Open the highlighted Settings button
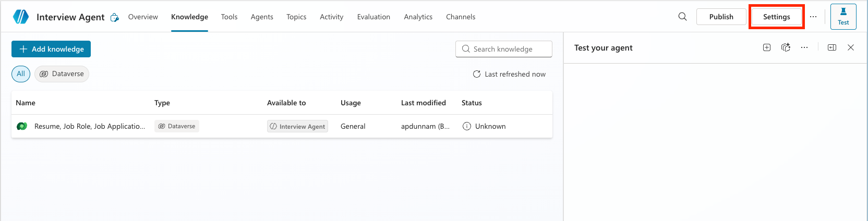Image resolution: width=868 pixels, height=221 pixels. (x=776, y=17)
